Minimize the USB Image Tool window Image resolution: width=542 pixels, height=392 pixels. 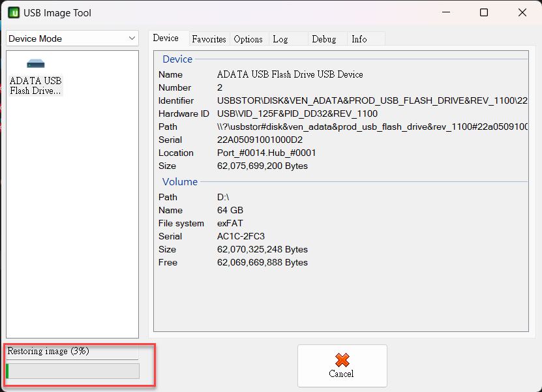[446, 13]
